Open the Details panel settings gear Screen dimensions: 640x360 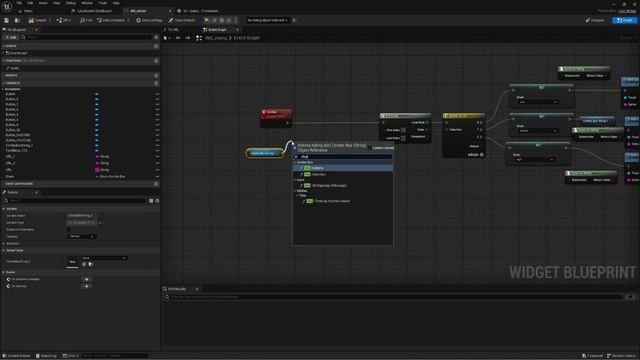[x=157, y=201]
